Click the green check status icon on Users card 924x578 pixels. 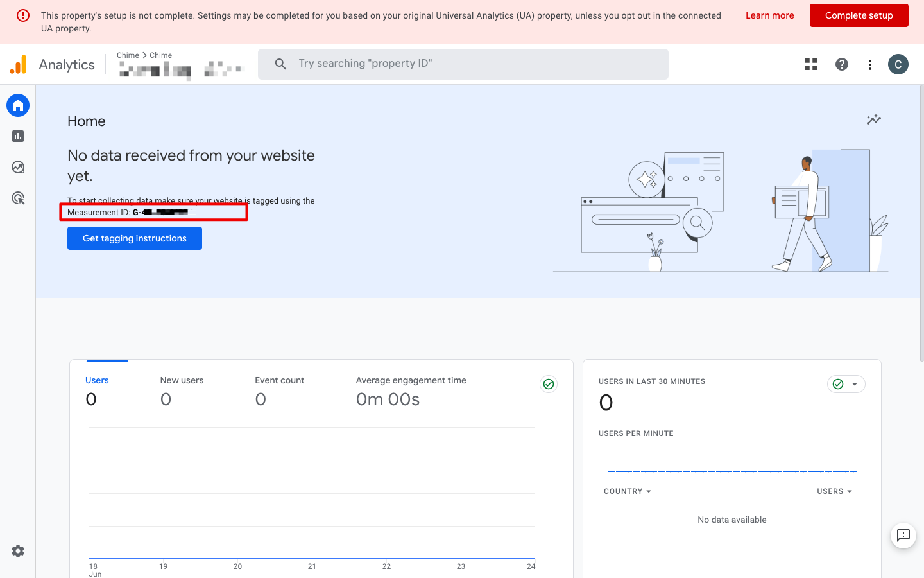[549, 384]
